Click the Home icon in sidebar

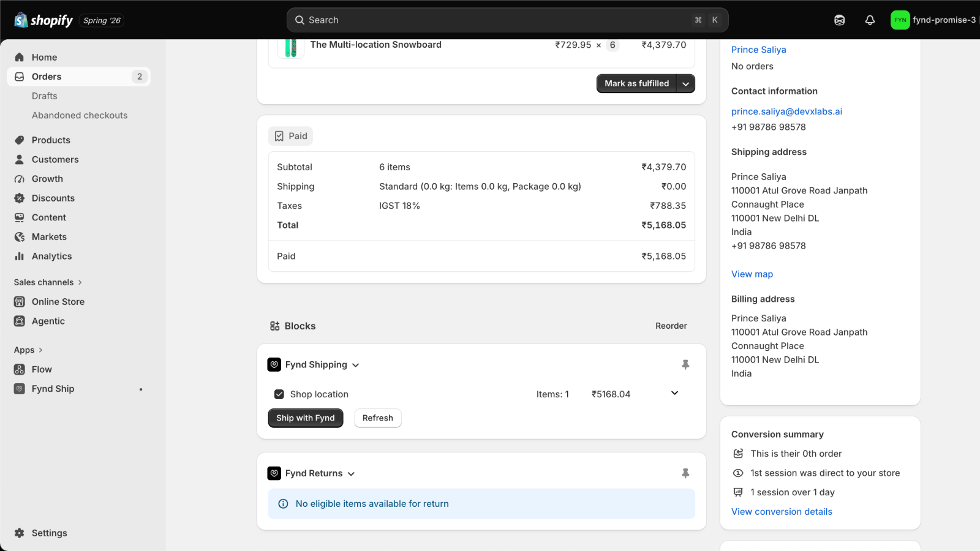coord(20,57)
